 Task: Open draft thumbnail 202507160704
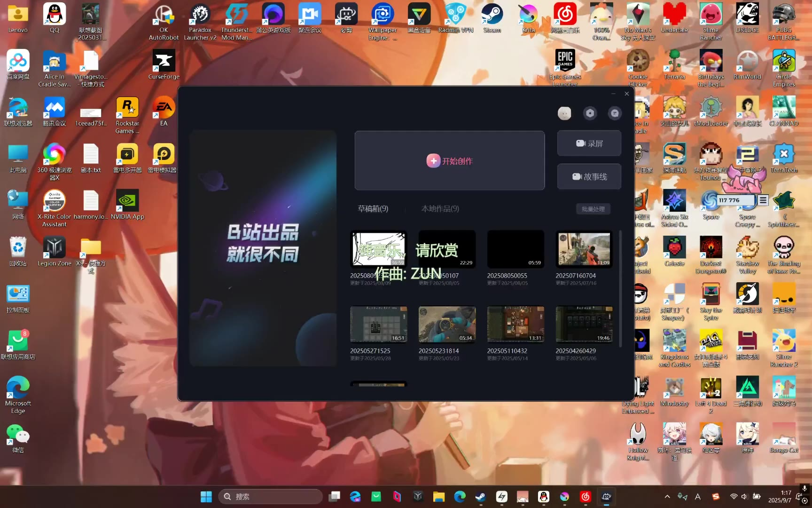pyautogui.click(x=584, y=249)
